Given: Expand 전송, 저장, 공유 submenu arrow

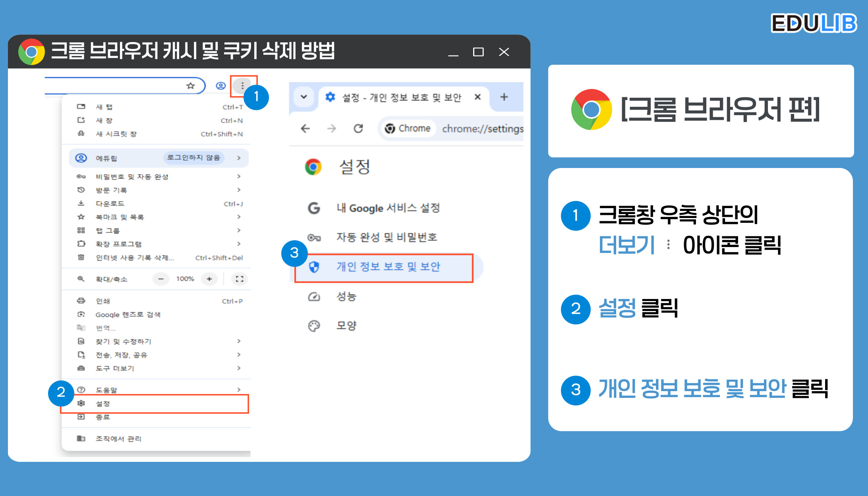Looking at the screenshot, I should (x=239, y=355).
